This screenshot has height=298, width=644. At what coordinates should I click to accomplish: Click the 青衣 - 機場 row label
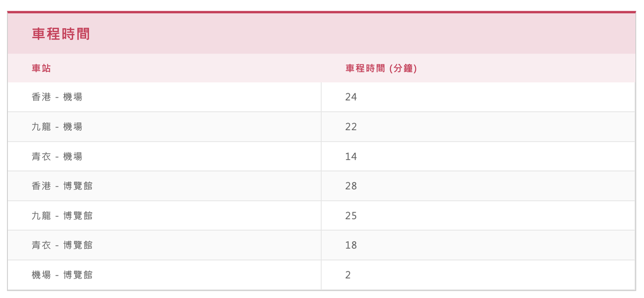click(x=57, y=156)
